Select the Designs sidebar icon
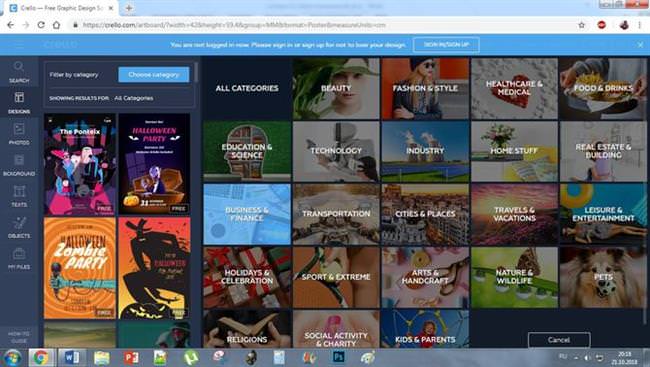650x367 pixels. click(x=19, y=102)
